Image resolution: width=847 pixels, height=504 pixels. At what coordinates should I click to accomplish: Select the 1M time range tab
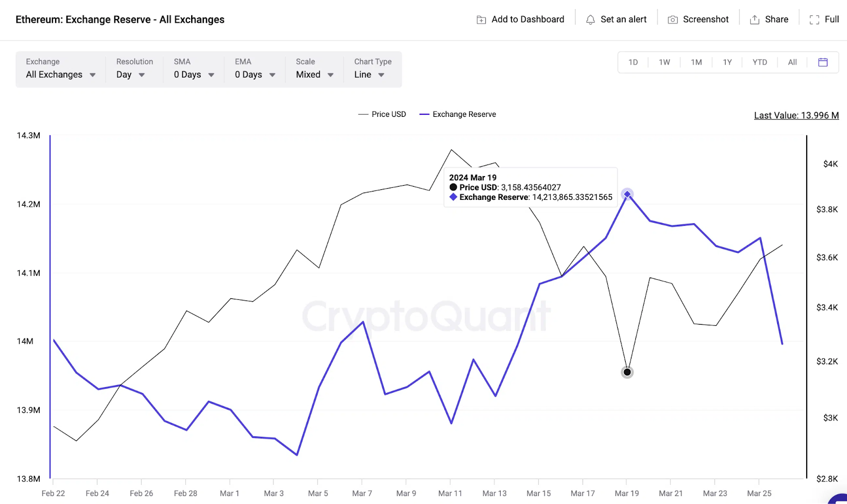tap(696, 62)
